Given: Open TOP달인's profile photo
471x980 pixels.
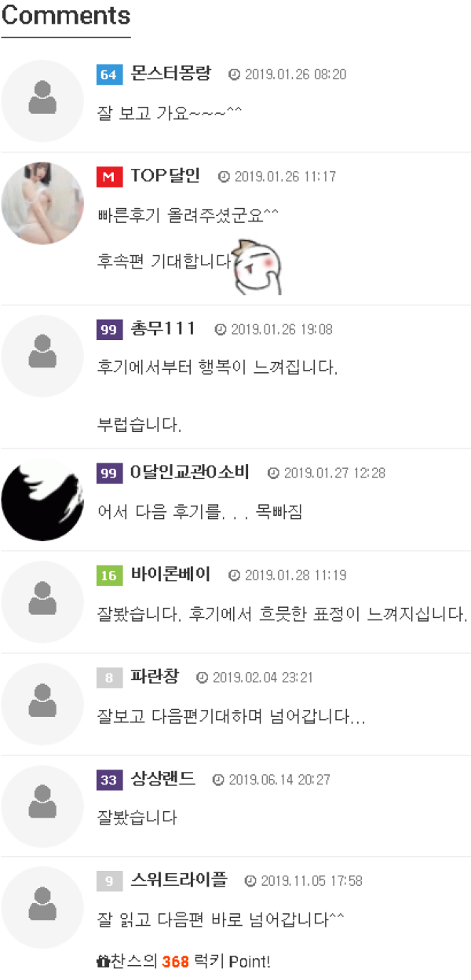Looking at the screenshot, I should click(42, 203).
